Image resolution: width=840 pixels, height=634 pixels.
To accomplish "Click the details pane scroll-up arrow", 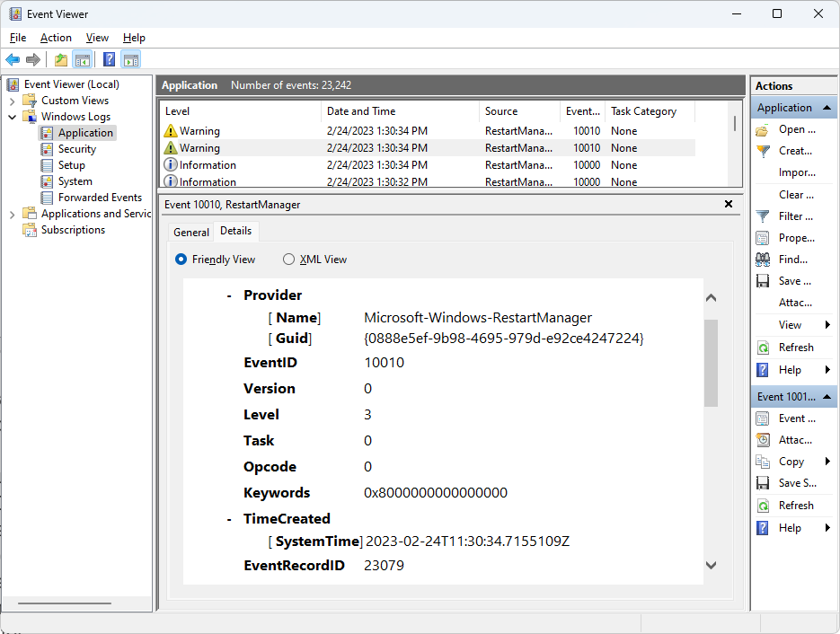I will [711, 298].
